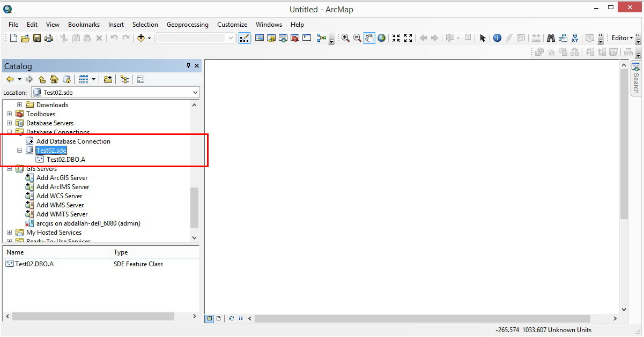Viewport: 644px width, 337px height.
Task: Open the Bookmarks menu
Action: 84,25
